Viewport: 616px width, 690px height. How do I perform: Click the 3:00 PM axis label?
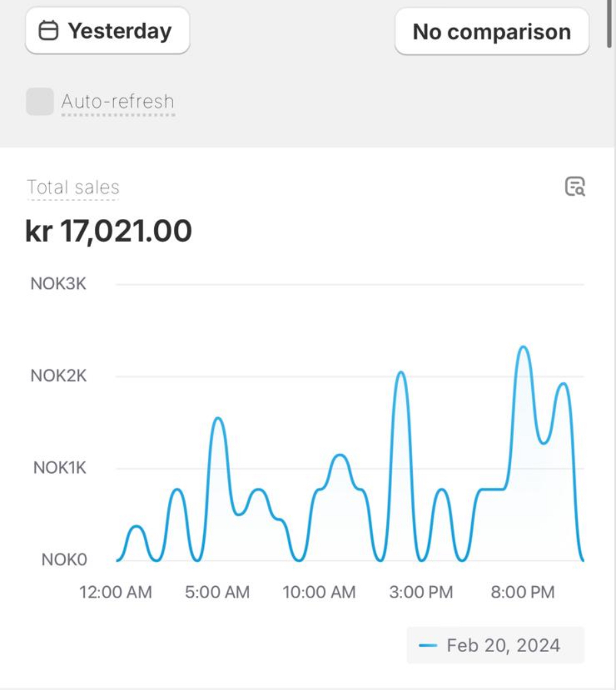(x=421, y=592)
